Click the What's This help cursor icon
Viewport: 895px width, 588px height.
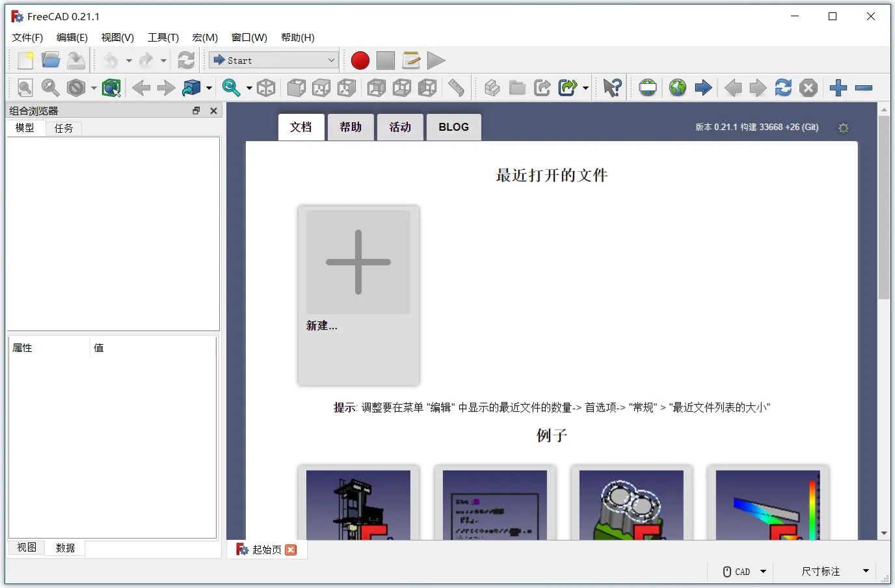(x=613, y=88)
